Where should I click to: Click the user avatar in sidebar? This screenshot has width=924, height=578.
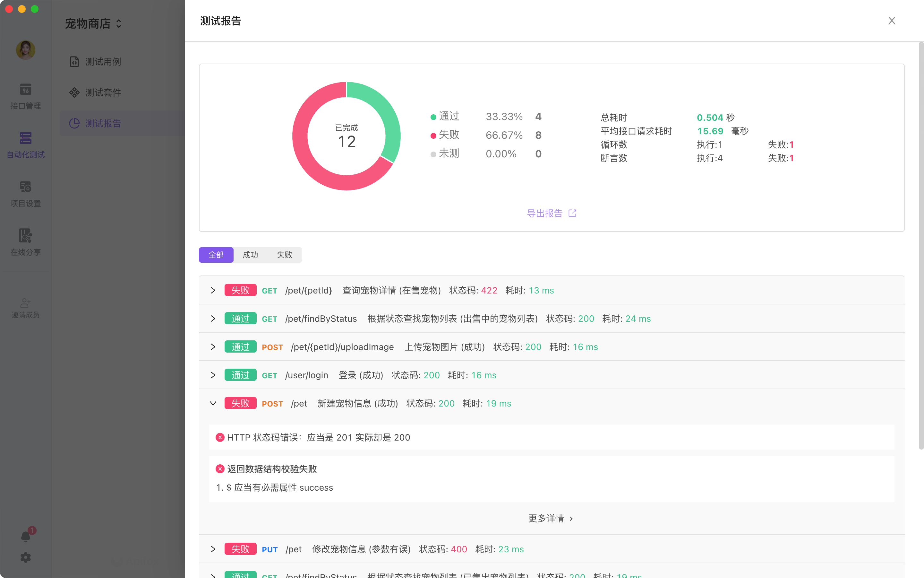point(26,50)
